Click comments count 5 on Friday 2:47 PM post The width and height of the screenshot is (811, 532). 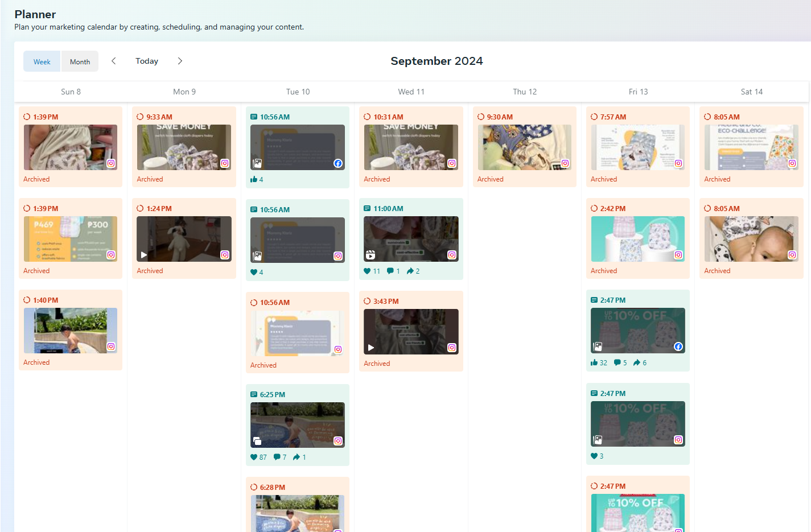[x=620, y=362]
